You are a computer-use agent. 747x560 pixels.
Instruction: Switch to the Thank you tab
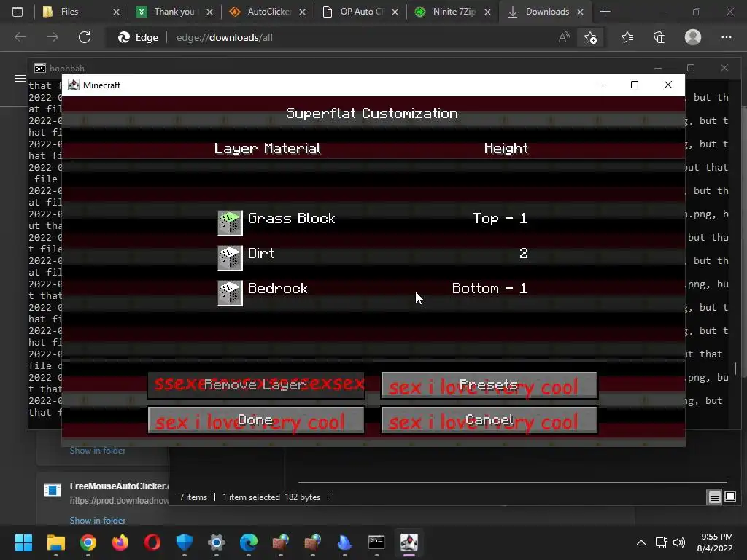click(x=174, y=12)
